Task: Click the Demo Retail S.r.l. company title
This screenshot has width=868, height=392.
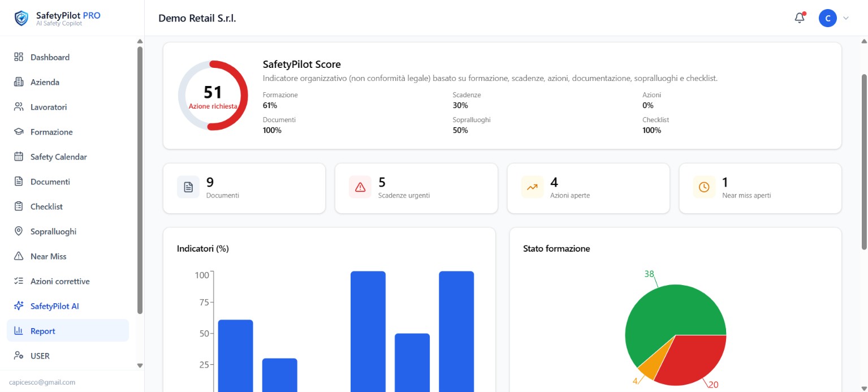Action: (197, 18)
